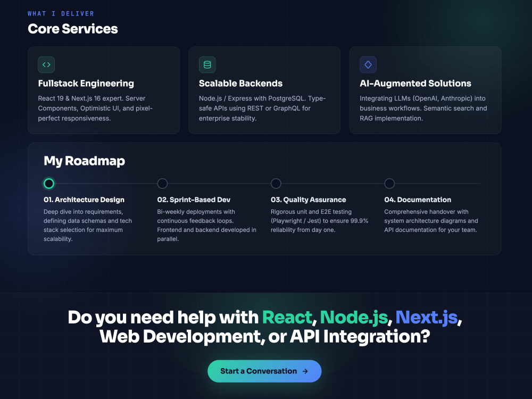Viewport: 532px width, 399px height.
Task: Click the arrow icon in Start a Conversation
Action: pos(305,371)
